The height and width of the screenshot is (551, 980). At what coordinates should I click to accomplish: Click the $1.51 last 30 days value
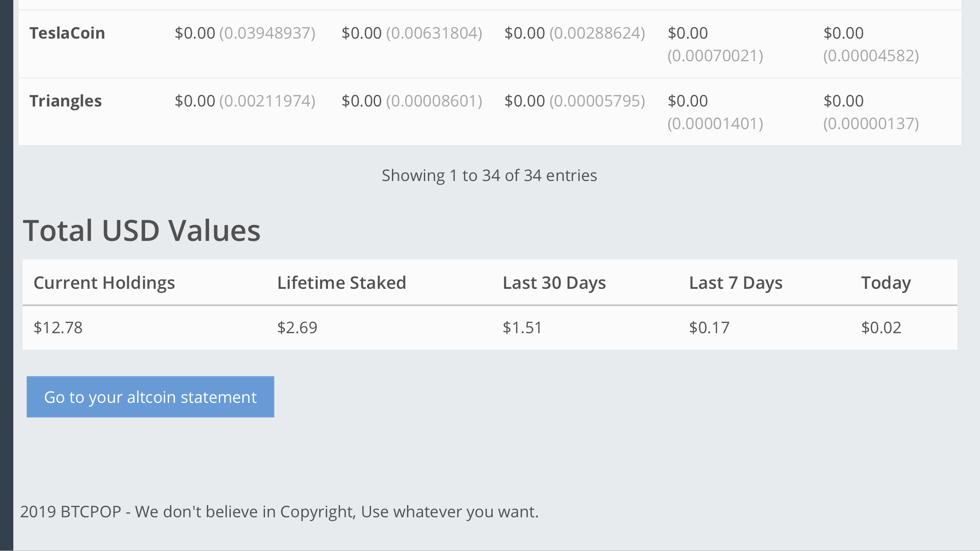522,328
